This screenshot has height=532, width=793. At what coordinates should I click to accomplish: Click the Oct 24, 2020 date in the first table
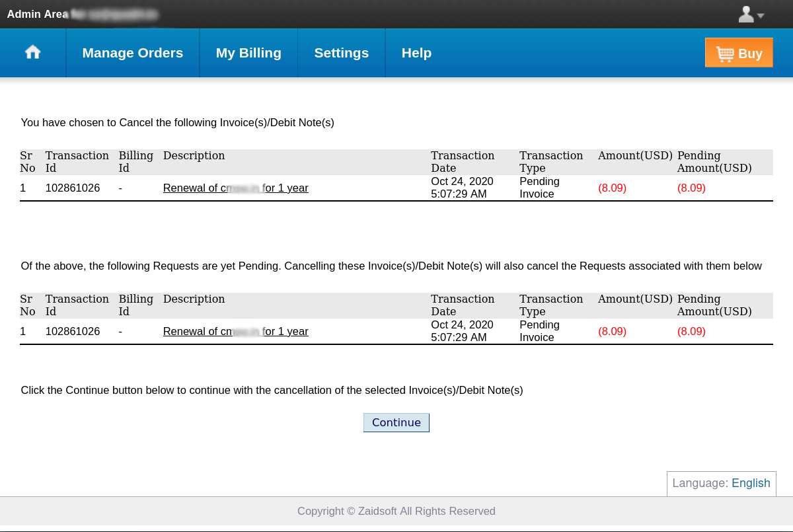point(462,182)
